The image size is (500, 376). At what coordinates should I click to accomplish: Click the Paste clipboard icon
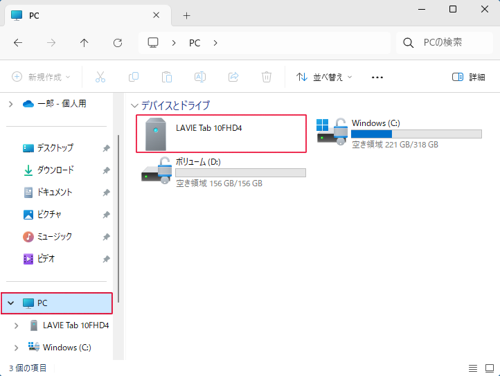pos(167,77)
